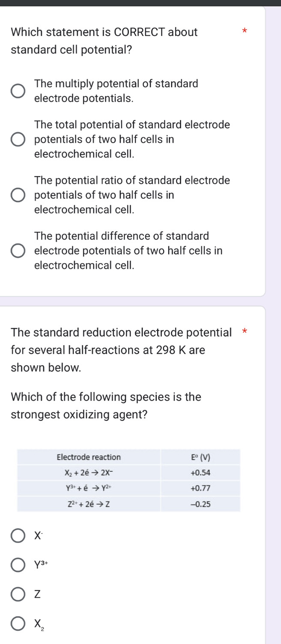Click the "standard cell potential?" question title

[71, 49]
